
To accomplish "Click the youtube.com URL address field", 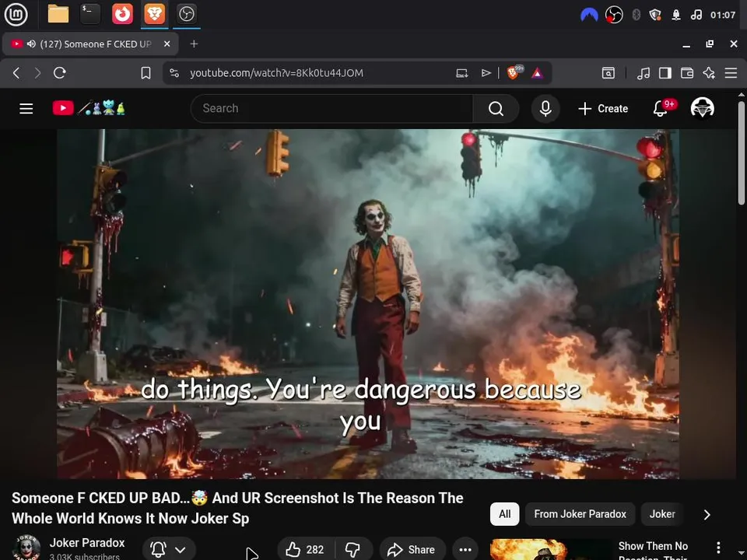I will tap(276, 73).
